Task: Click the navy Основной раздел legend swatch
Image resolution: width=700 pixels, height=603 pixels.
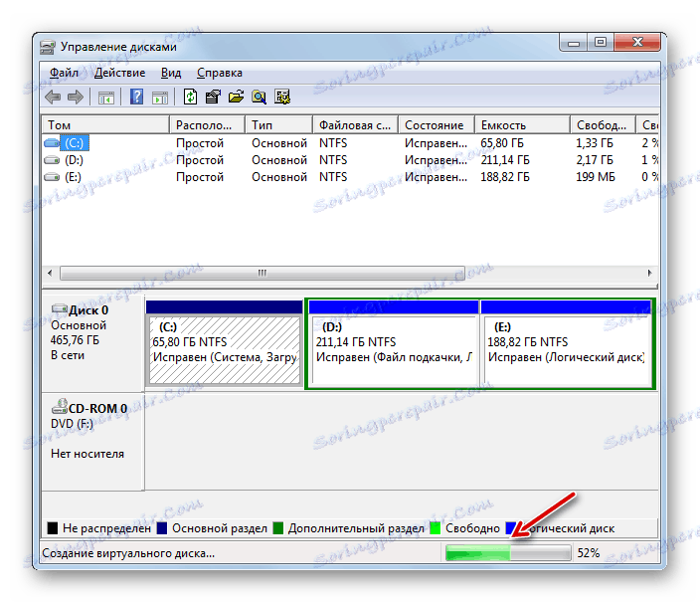Action: point(162,528)
